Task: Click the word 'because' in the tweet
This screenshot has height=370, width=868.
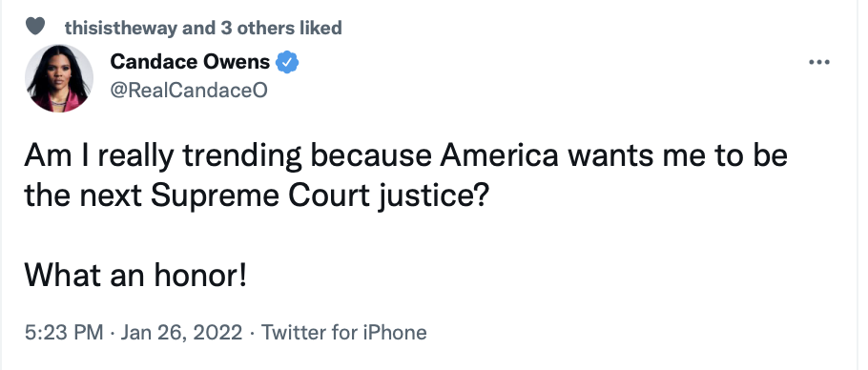Action: pos(371,156)
